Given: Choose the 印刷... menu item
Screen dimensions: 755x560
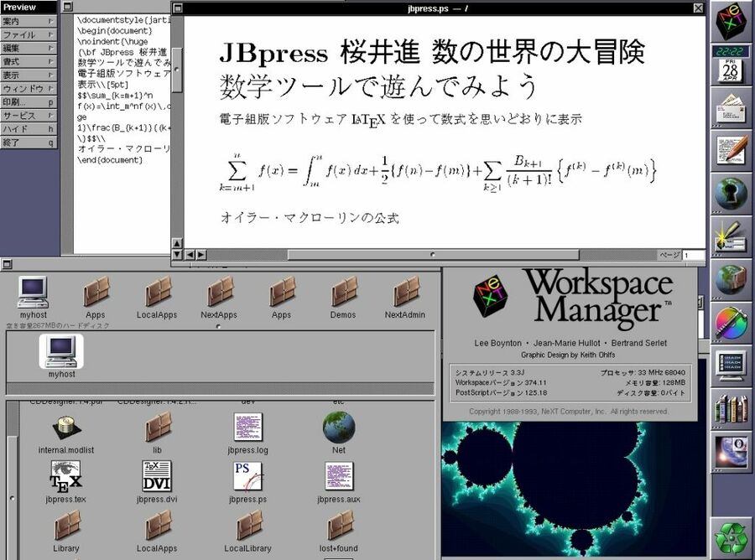Looking at the screenshot, I should point(29,102).
